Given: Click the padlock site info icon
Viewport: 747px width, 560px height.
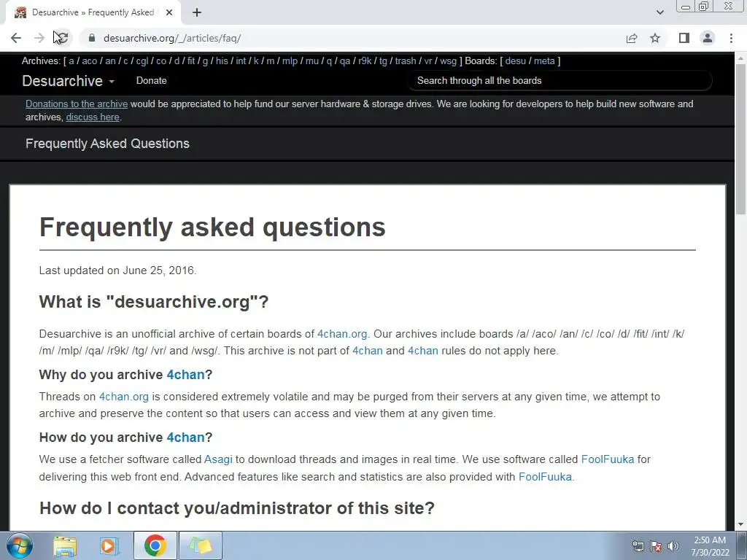Looking at the screenshot, I should tap(92, 38).
